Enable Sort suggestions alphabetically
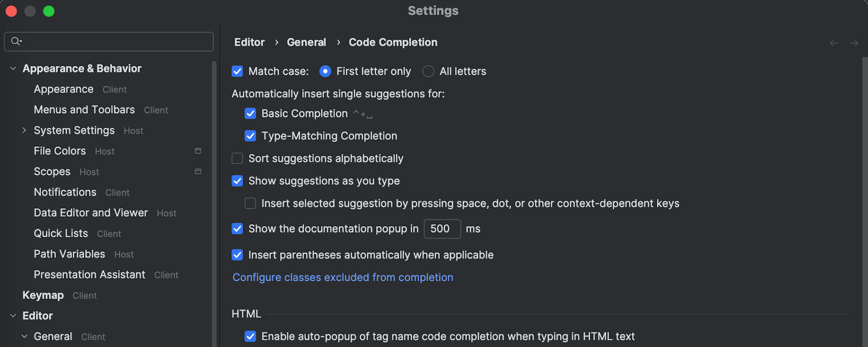 click(x=237, y=158)
